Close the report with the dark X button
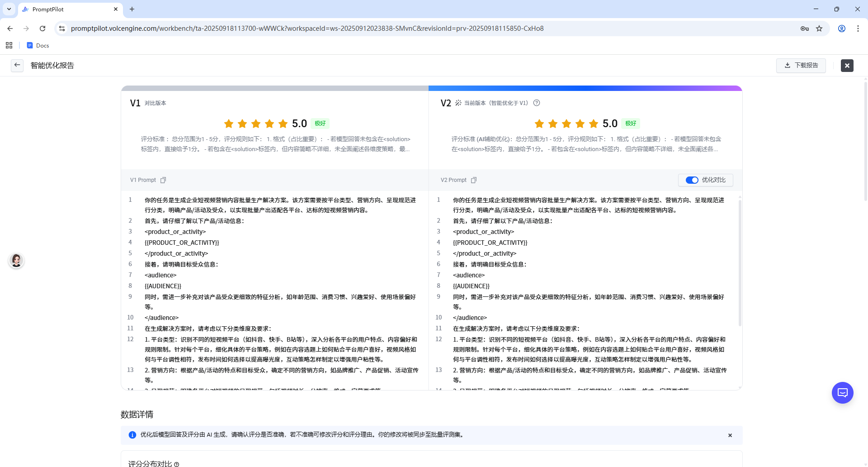The height and width of the screenshot is (467, 868). click(847, 66)
